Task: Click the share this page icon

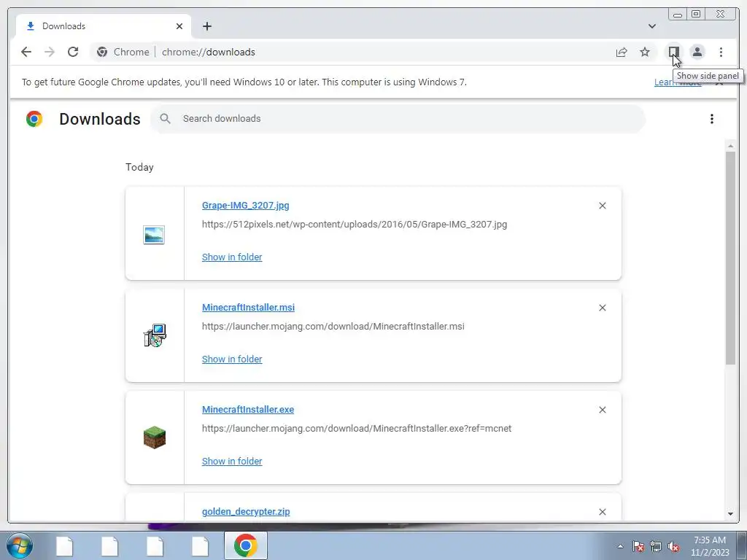Action: click(622, 52)
